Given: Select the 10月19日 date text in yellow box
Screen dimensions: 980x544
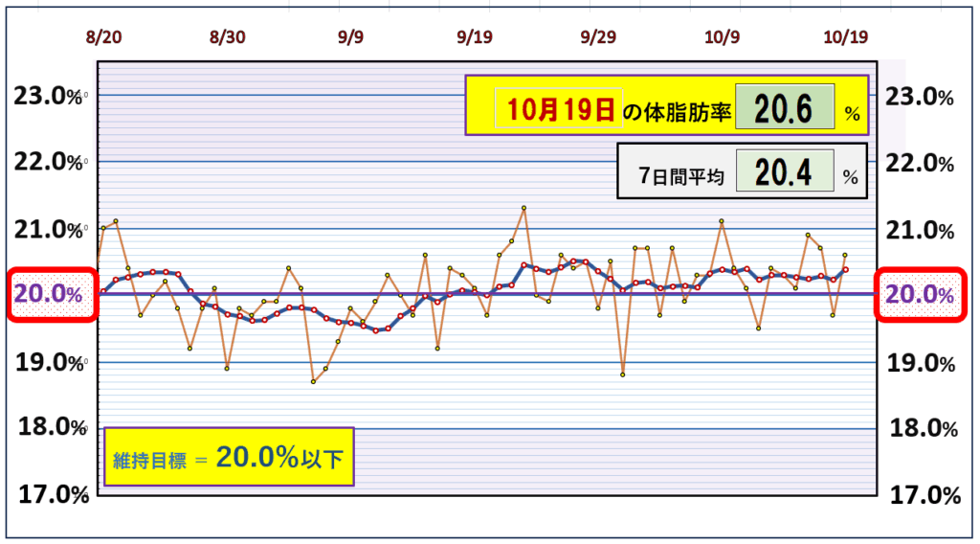Looking at the screenshot, I should tap(555, 110).
